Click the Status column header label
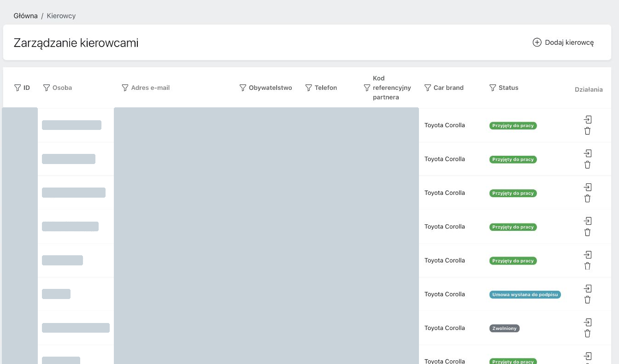Image resolution: width=619 pixels, height=364 pixels. [x=508, y=88]
